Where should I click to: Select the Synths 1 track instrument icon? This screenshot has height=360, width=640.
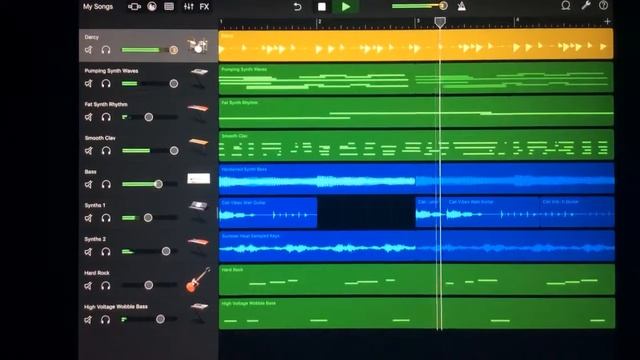[198, 210]
